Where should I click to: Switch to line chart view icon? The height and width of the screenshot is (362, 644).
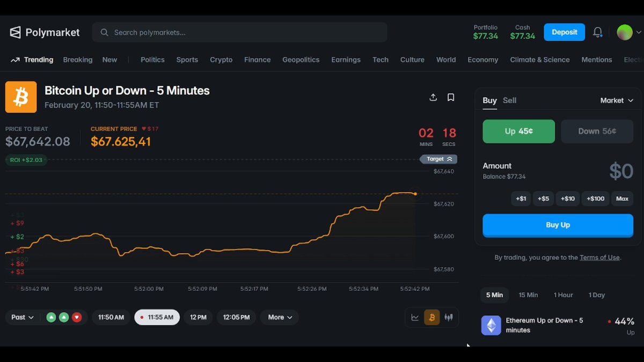(415, 317)
